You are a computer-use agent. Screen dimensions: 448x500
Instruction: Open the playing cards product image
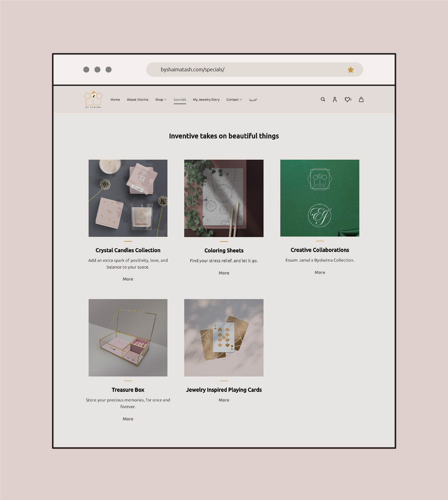pos(224,338)
